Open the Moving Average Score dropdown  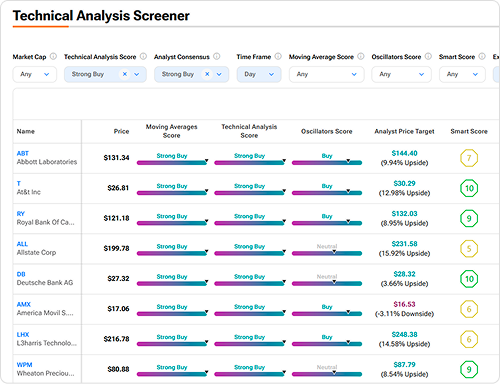326,74
